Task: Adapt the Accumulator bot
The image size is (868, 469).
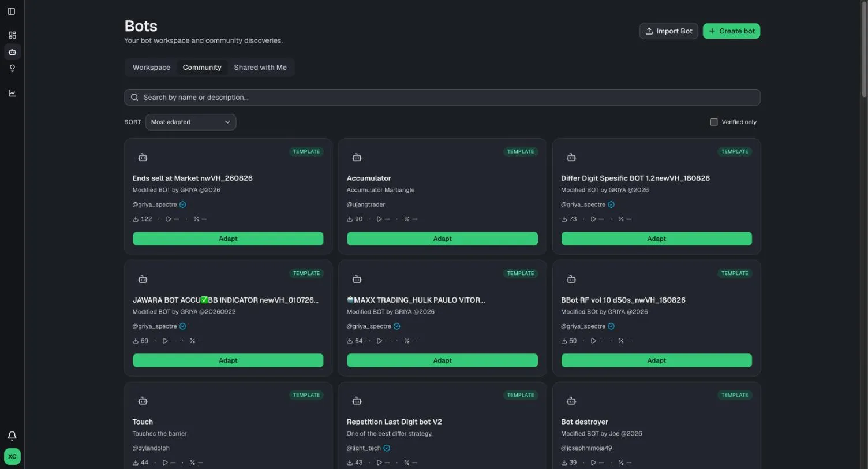Action: coord(442,239)
